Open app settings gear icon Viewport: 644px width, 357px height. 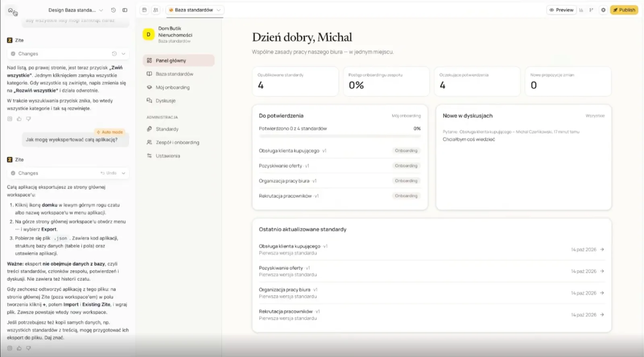point(603,10)
